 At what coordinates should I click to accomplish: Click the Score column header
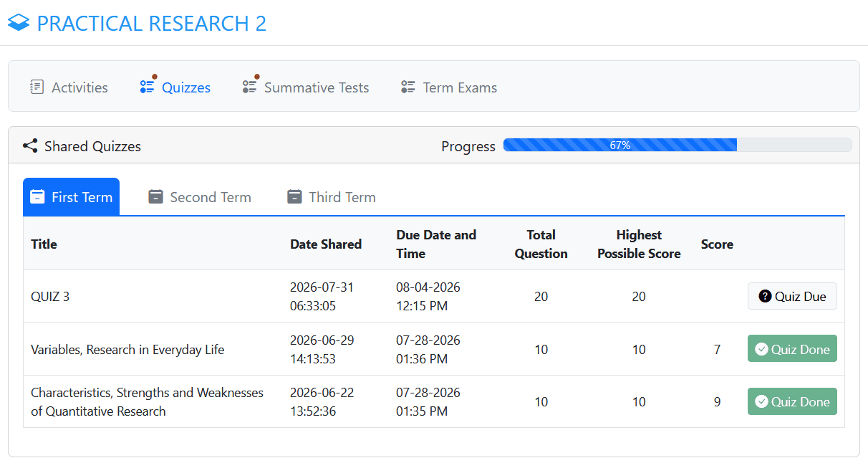717,244
